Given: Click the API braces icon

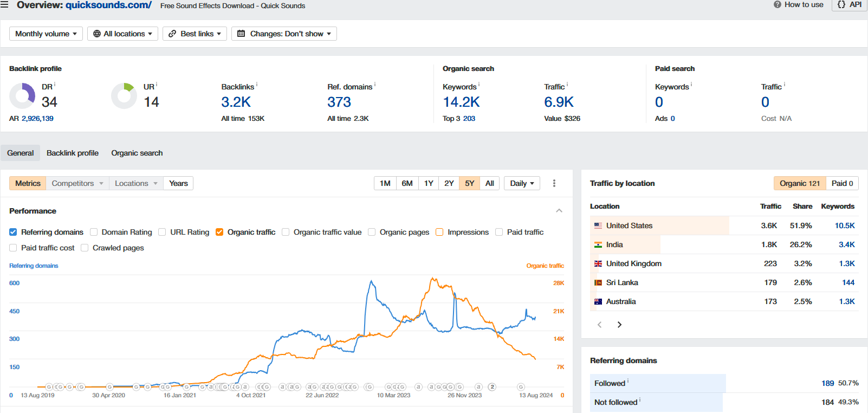Looking at the screenshot, I should coord(841,5).
